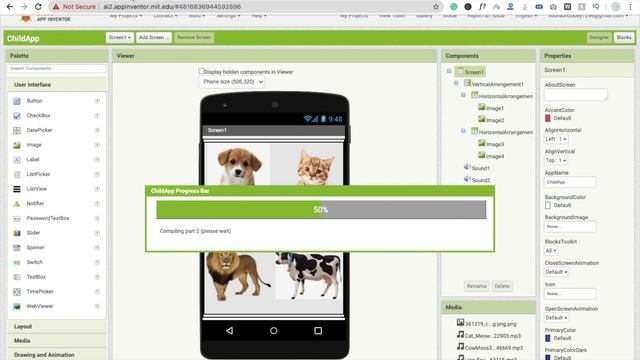Click the browser back arrow
Viewport: 640px width, 360px height.
(9, 7)
